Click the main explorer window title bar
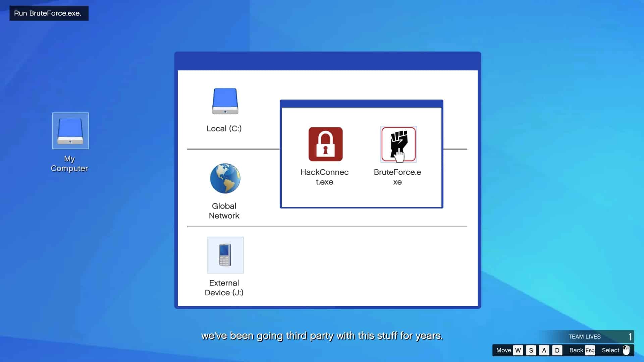This screenshot has height=362, width=644. pos(328,61)
